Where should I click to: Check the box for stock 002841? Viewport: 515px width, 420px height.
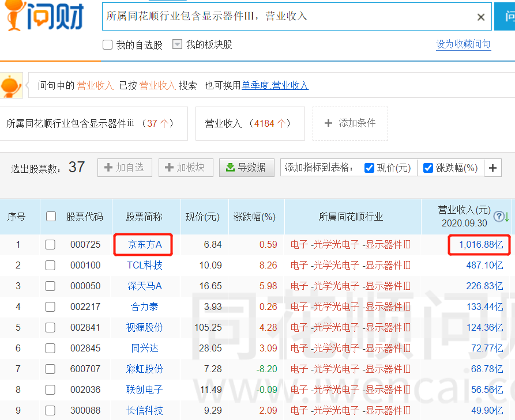[50, 327]
